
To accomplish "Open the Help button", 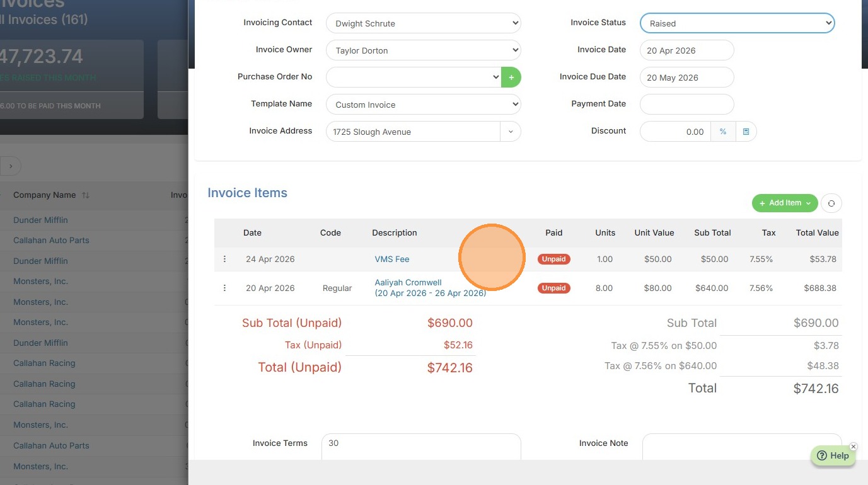I will click(833, 455).
